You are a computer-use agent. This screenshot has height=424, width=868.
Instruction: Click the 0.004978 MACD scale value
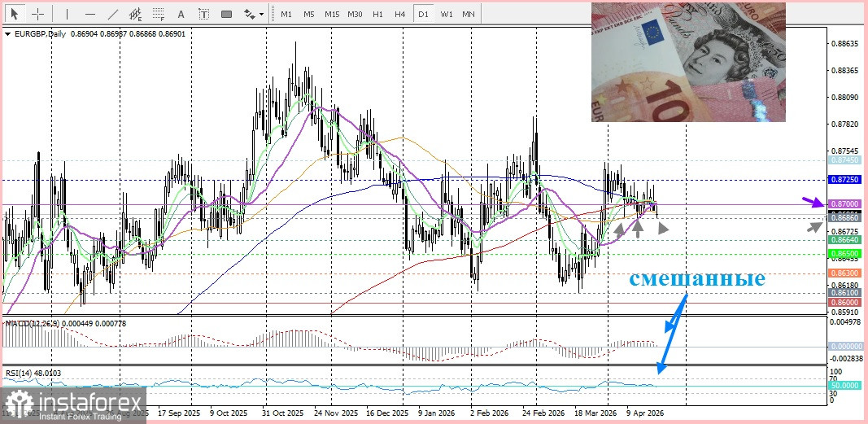point(844,321)
